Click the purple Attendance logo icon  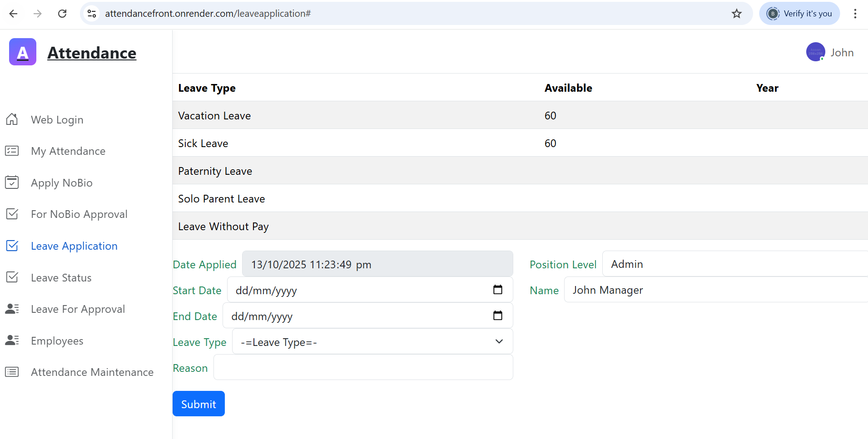coord(23,52)
